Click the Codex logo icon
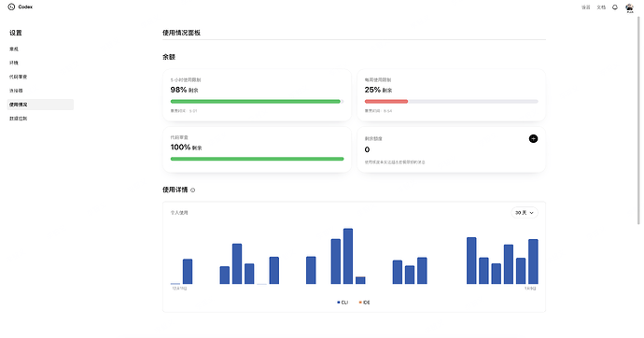 (11, 7)
